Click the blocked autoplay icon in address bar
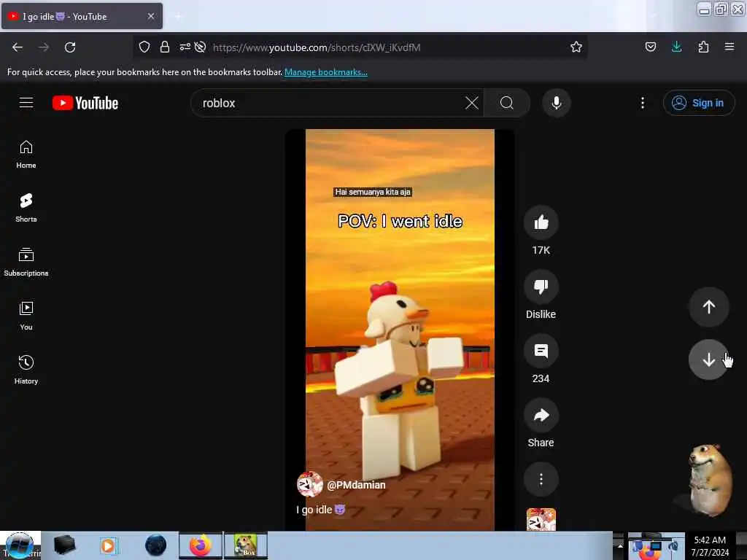The height and width of the screenshot is (560, 747). [x=200, y=47]
